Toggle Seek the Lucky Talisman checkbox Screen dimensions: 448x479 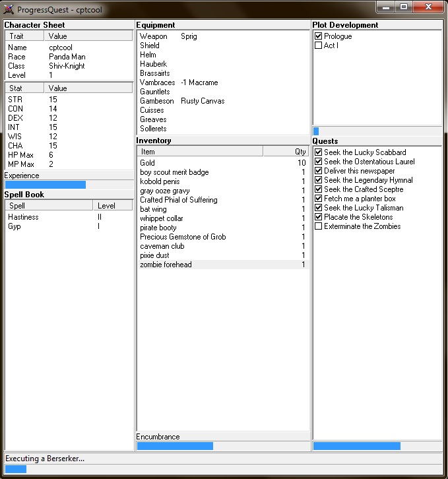pos(318,208)
